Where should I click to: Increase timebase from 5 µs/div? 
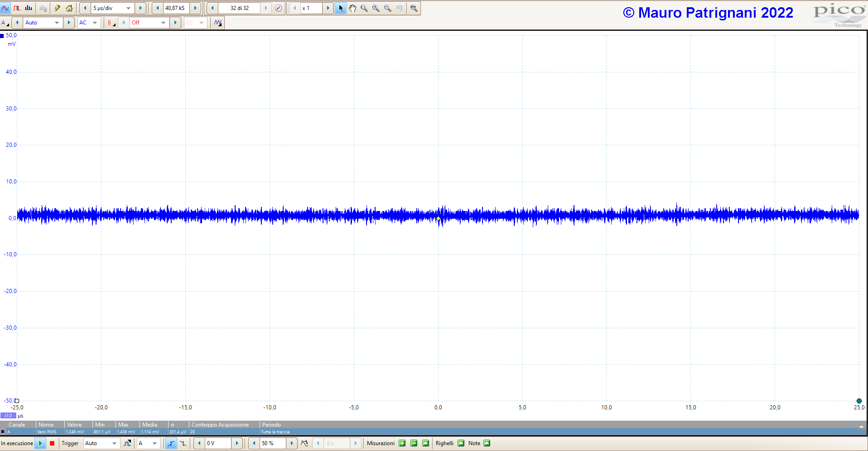(140, 8)
